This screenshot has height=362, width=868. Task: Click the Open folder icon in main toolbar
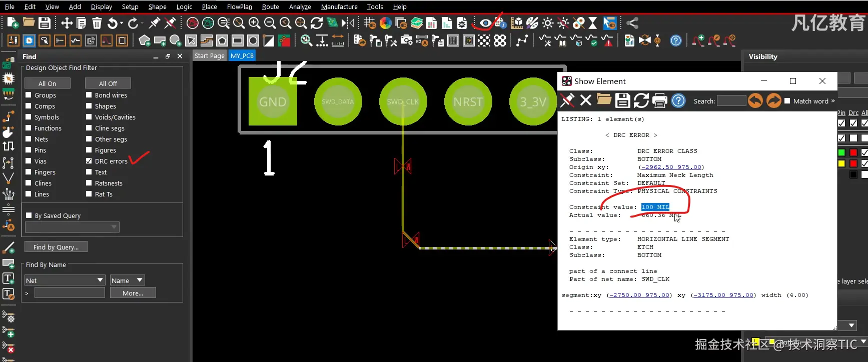coord(29,23)
